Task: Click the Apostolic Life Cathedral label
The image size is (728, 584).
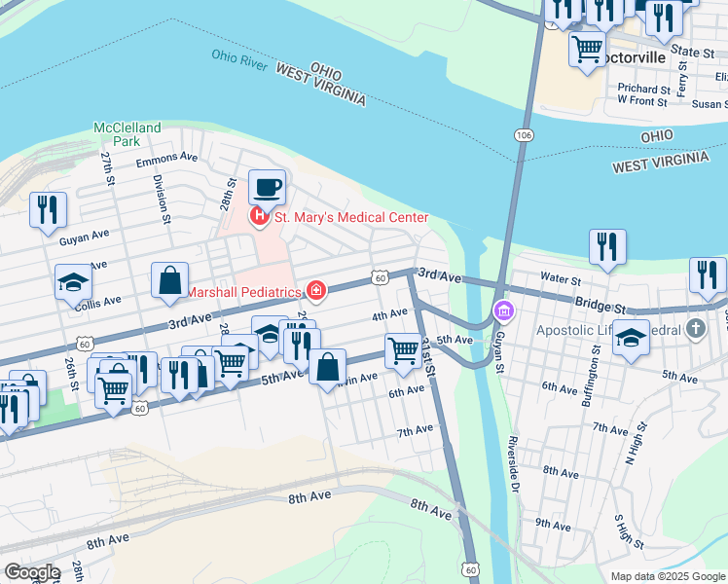Action: 608,330
